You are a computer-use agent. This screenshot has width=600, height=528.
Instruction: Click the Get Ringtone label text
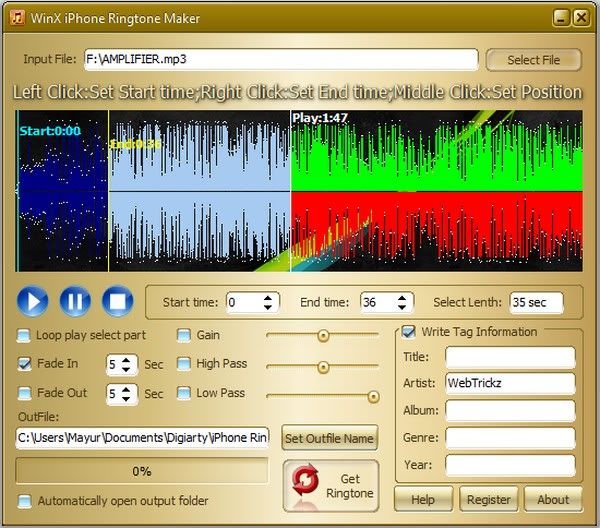click(349, 486)
